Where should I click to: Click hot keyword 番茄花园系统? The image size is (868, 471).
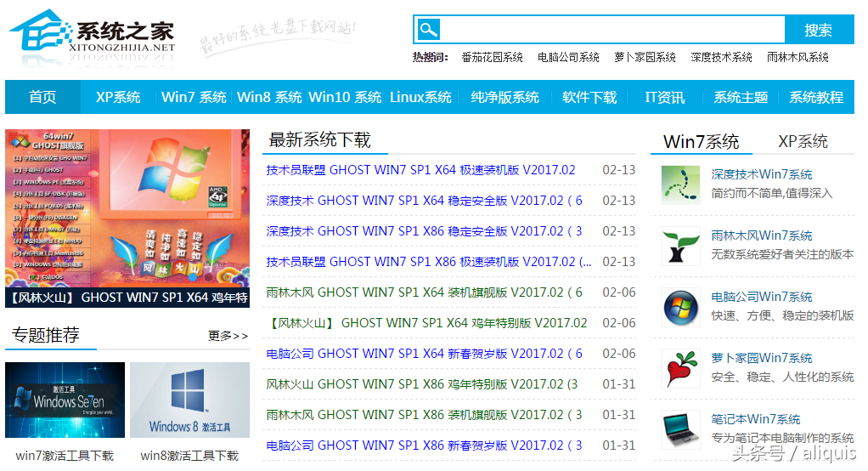point(492,57)
